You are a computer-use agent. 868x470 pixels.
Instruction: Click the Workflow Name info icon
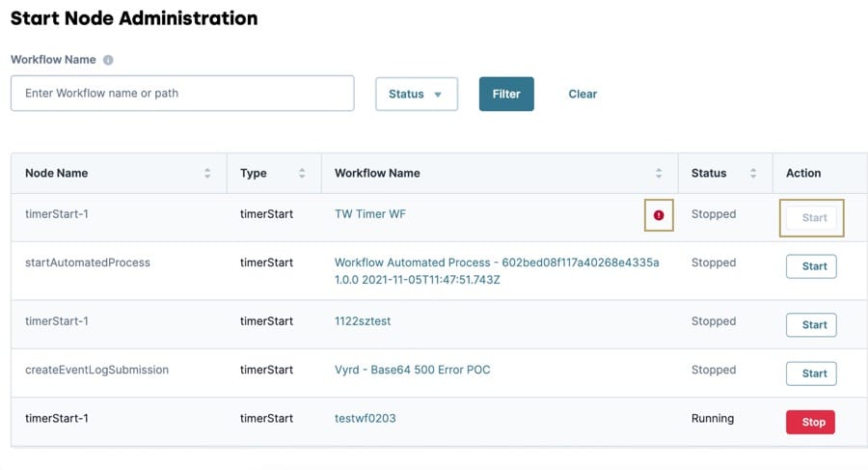point(108,60)
